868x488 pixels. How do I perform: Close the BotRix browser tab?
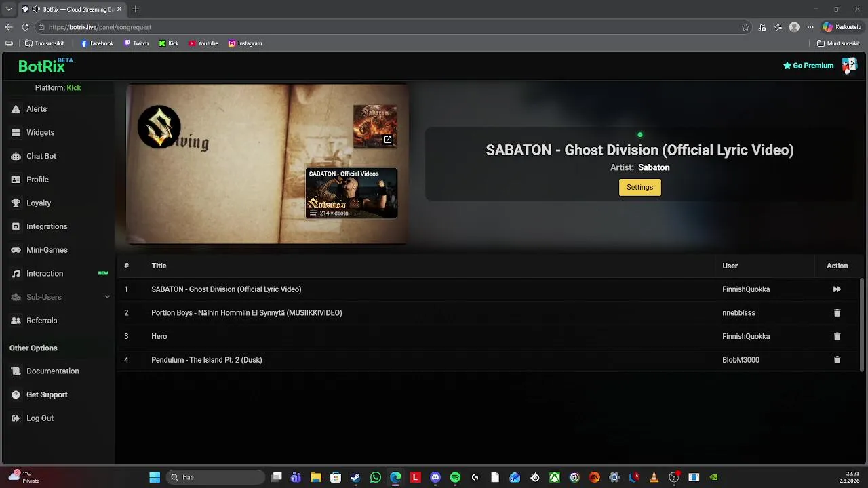119,9
